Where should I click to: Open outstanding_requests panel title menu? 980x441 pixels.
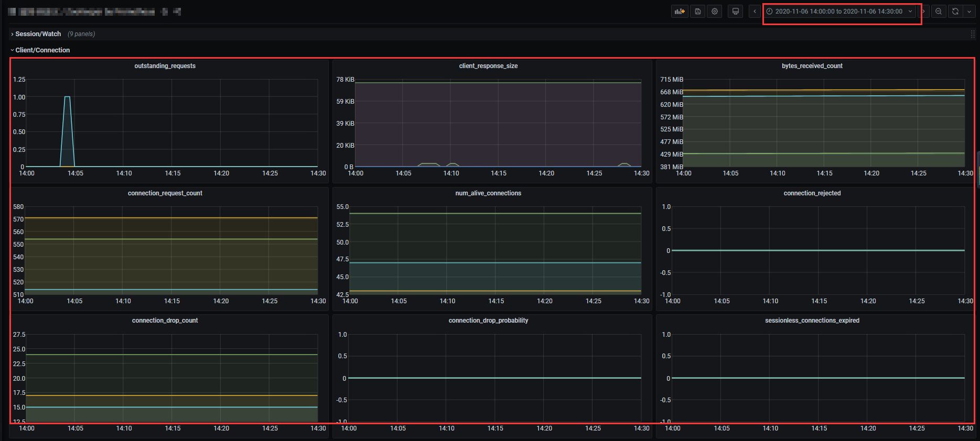pyautogui.click(x=165, y=66)
